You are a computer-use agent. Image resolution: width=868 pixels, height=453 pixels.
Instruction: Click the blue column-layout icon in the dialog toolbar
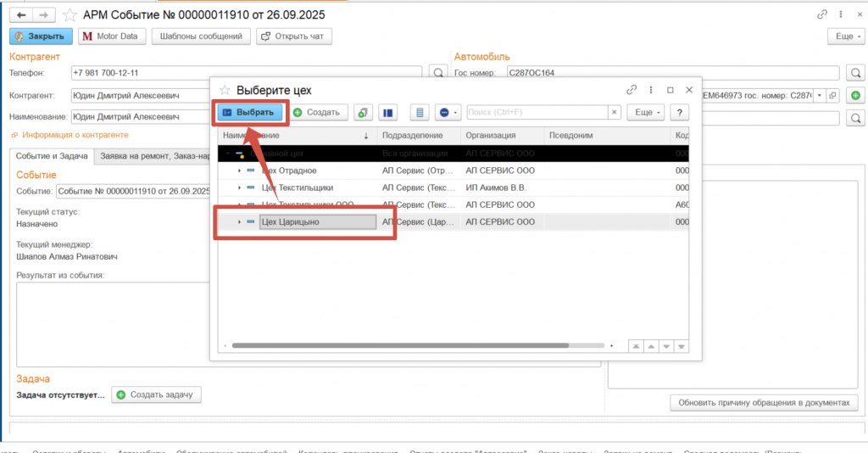(387, 112)
